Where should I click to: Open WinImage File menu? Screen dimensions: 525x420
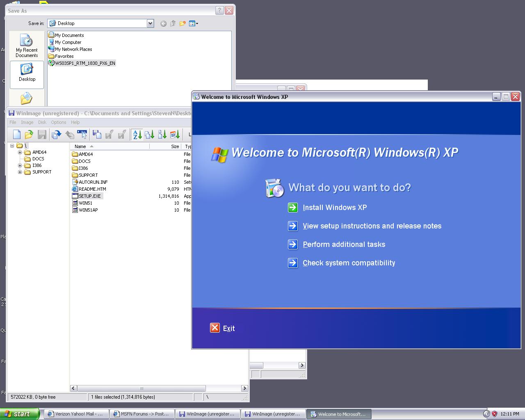click(13, 122)
